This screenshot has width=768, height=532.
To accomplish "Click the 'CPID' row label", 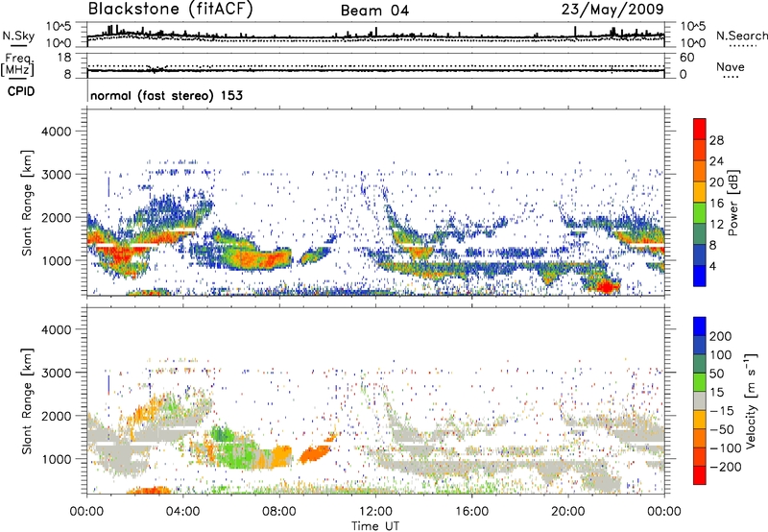I will click(21, 91).
